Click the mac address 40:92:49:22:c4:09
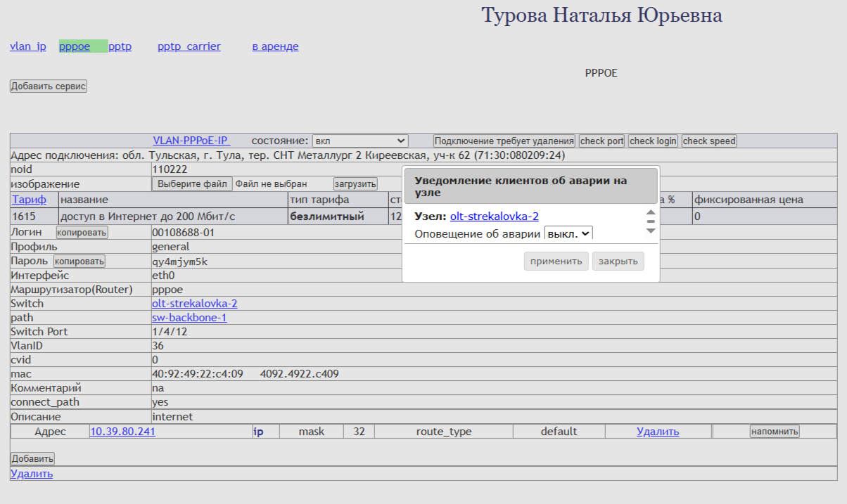The image size is (847, 504). (198, 374)
